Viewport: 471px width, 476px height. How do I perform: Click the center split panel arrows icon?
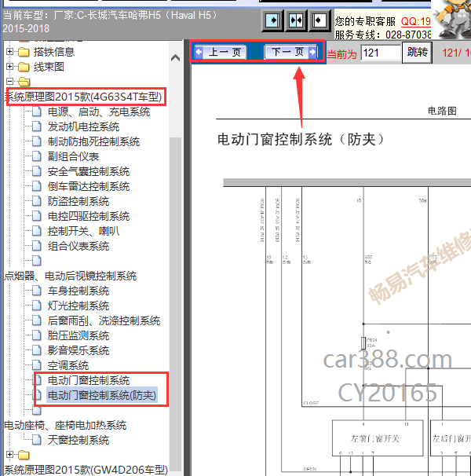(296, 20)
